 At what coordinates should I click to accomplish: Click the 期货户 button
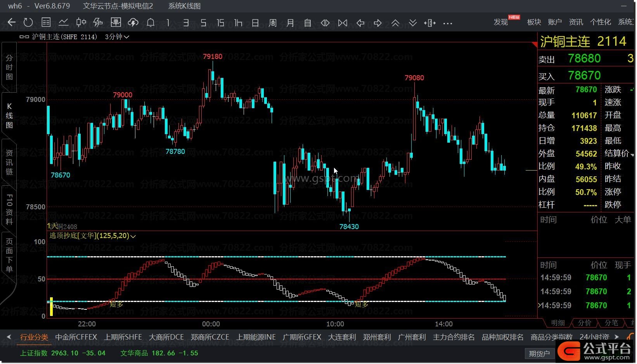tap(539, 354)
